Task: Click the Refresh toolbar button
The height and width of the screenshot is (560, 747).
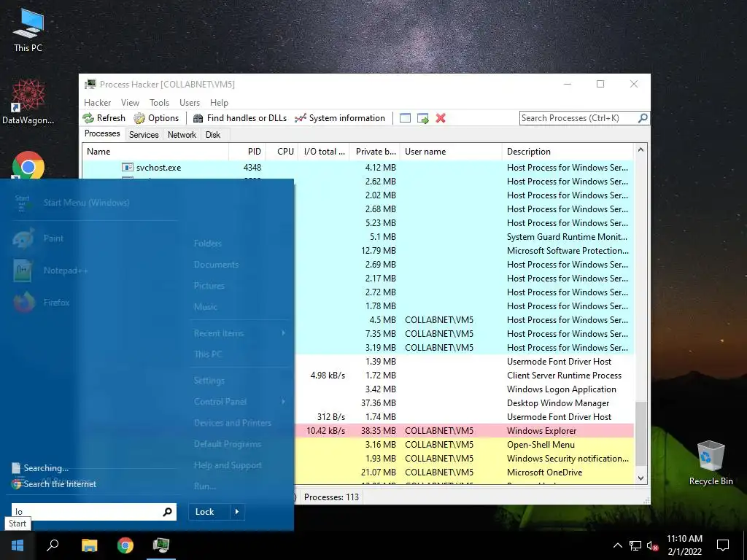Action: tap(104, 118)
